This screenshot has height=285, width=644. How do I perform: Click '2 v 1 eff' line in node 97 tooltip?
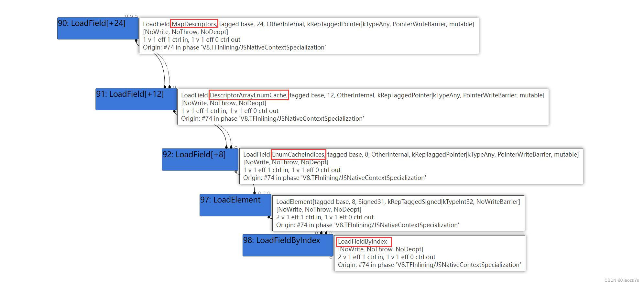325,217
